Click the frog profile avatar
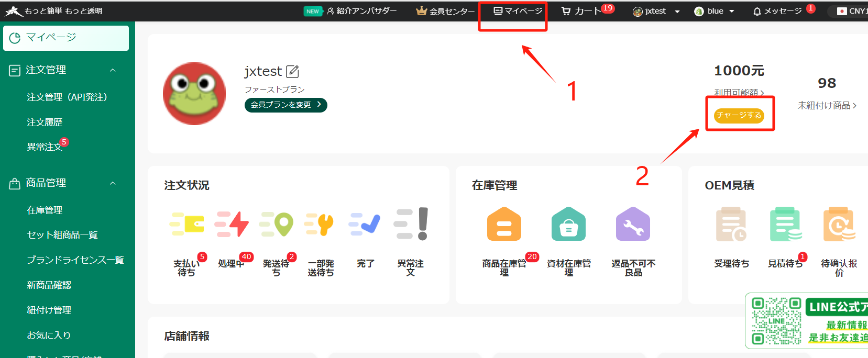The width and height of the screenshot is (868, 358). (x=194, y=94)
